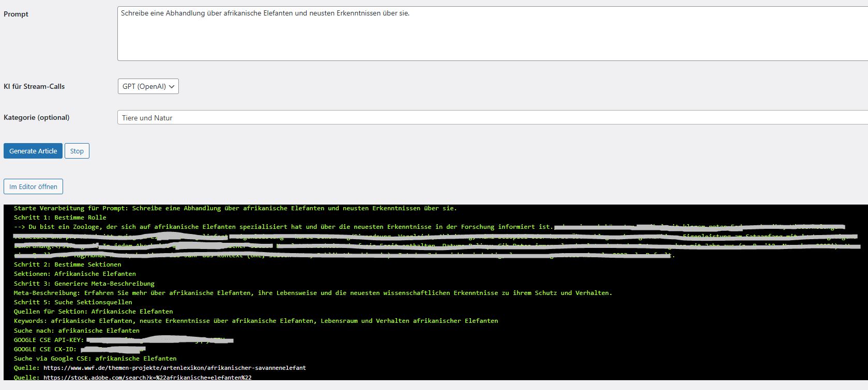The width and height of the screenshot is (868, 390).
Task: Click the KI für Stream-Calls label
Action: 34,86
